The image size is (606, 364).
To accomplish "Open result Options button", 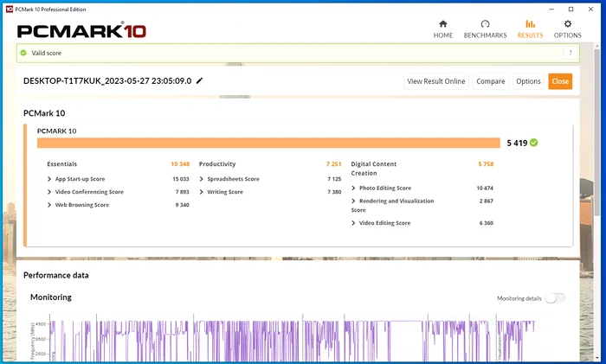I will pyautogui.click(x=528, y=81).
